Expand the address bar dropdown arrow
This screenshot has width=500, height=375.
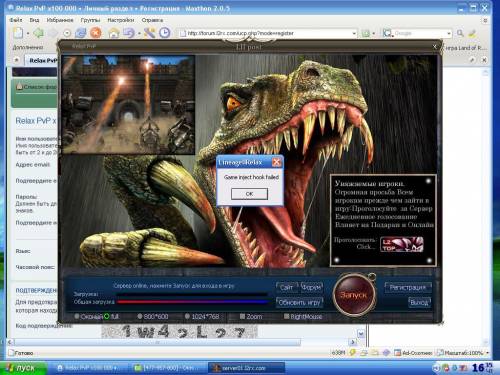point(354,33)
